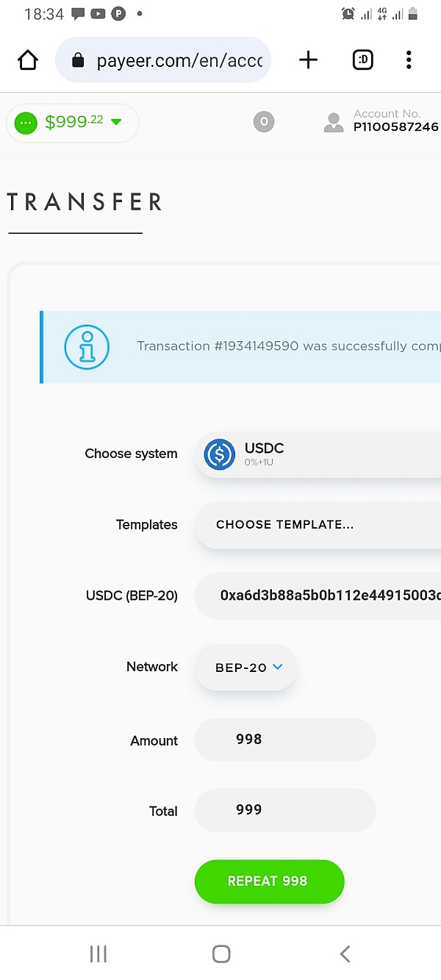Click account number P1100587246
Image resolution: width=441 pixels, height=980 pixels.
tap(396, 127)
